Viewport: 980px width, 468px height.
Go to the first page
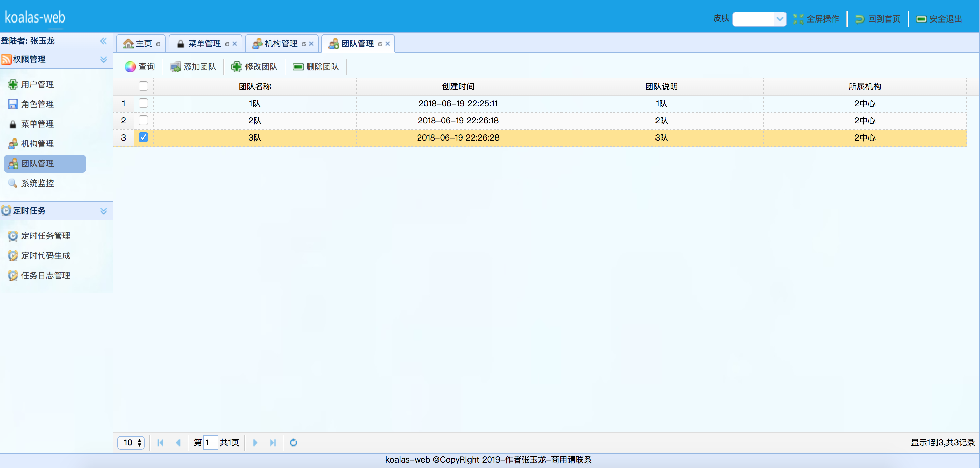click(x=160, y=442)
